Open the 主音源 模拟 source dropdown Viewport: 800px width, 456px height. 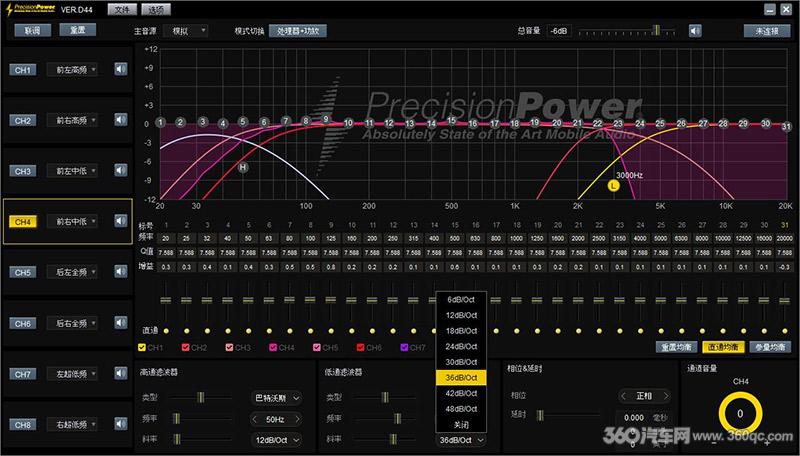pyautogui.click(x=186, y=31)
